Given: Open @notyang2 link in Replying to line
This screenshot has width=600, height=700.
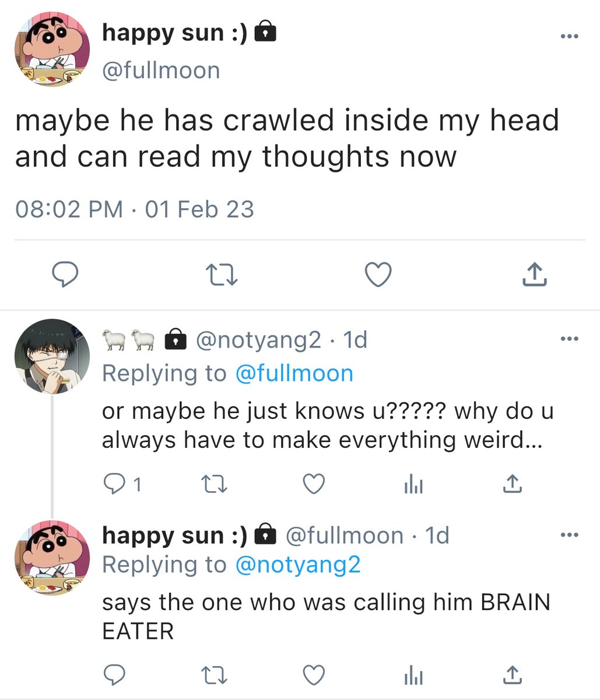Looking at the screenshot, I should [297, 565].
